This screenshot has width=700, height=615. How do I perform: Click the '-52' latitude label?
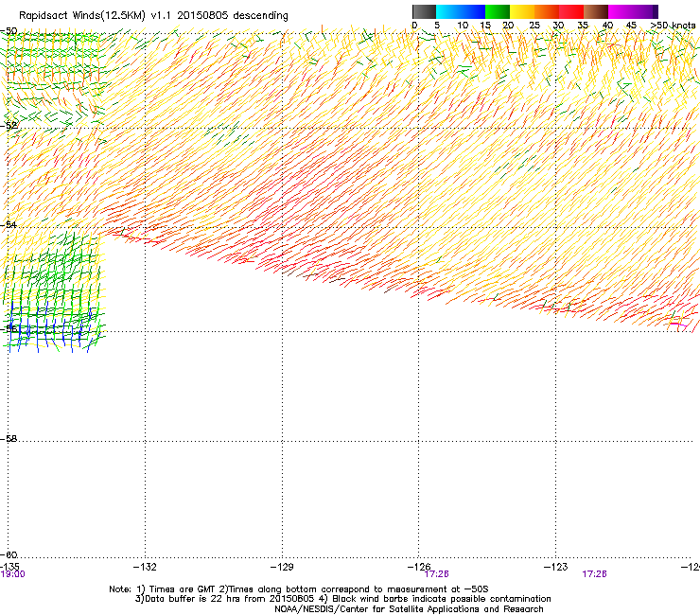[9, 126]
